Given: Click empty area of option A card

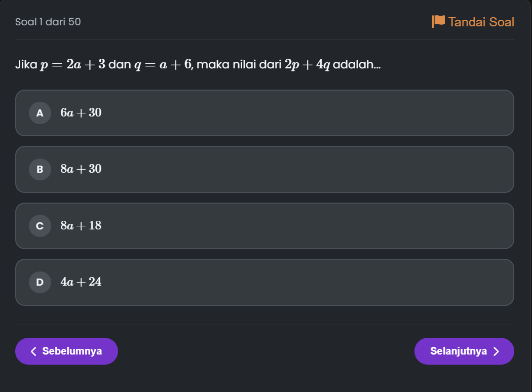Looking at the screenshot, I should (306, 113).
